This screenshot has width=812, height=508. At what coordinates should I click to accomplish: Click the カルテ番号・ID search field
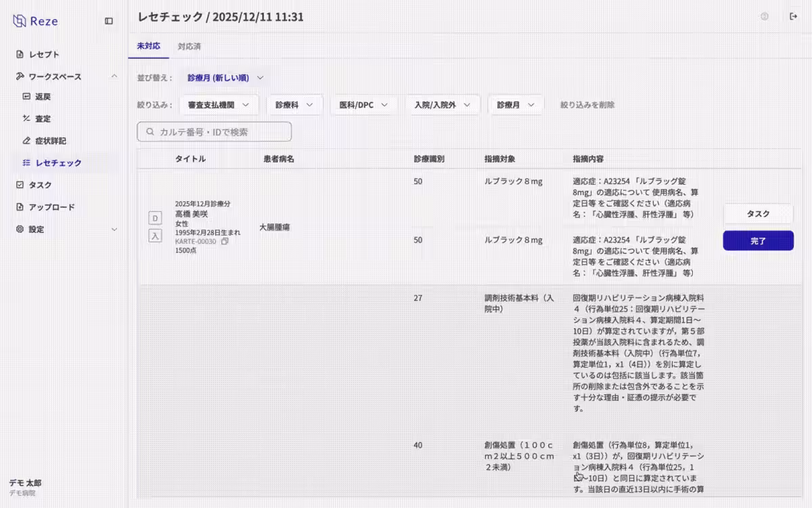pos(214,131)
